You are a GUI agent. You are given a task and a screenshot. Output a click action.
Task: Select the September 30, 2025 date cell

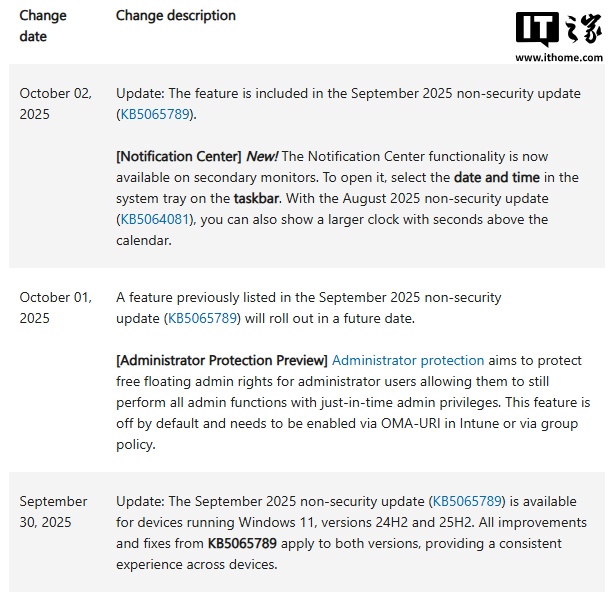tap(53, 511)
